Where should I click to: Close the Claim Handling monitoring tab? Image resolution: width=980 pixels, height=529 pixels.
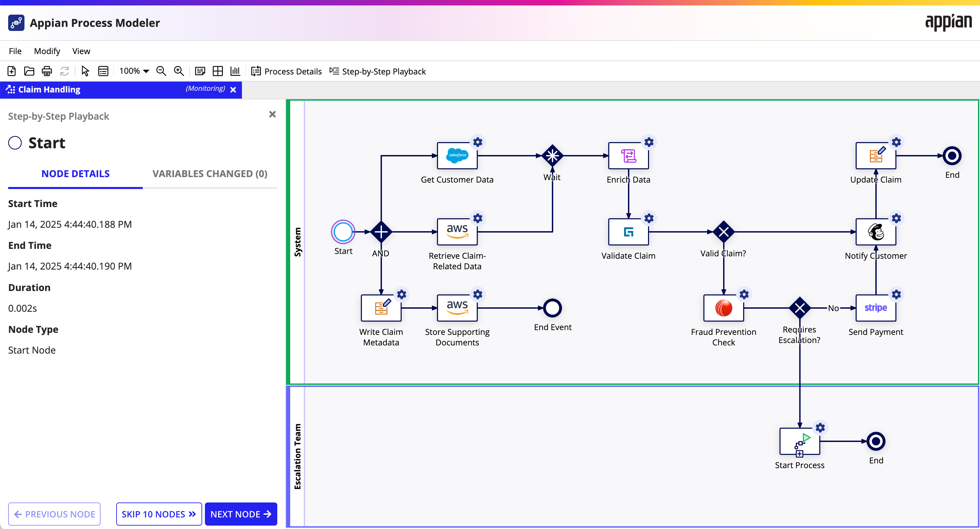(x=233, y=90)
